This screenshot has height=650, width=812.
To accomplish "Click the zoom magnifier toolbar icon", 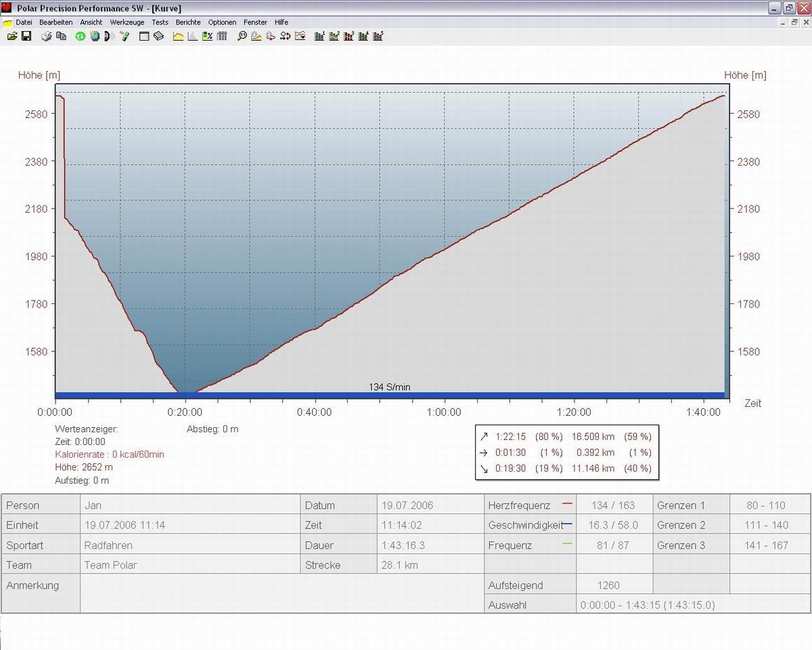I will [242, 36].
